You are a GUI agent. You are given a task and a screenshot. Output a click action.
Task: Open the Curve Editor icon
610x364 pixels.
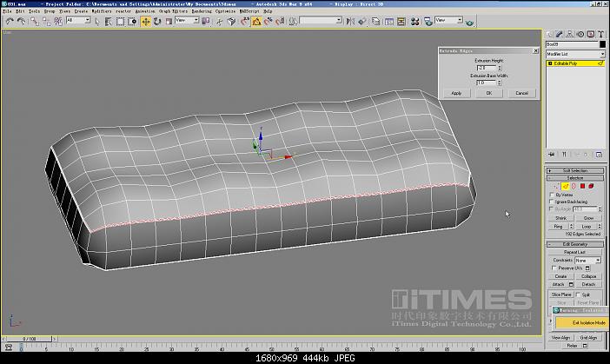389,22
